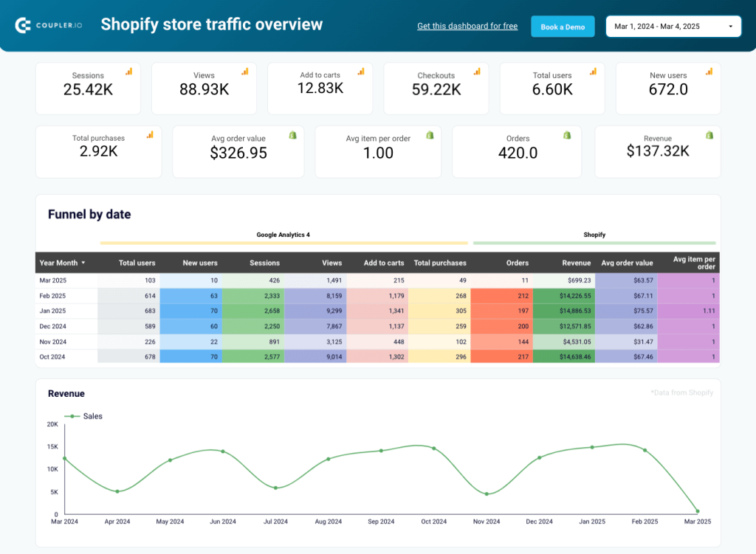Click the Sessions 25.42K scorecard value

tap(89, 89)
